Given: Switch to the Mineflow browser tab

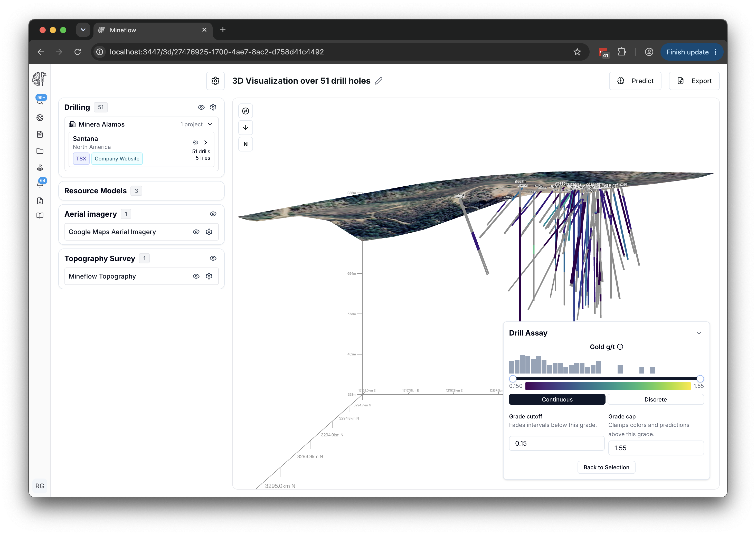Looking at the screenshot, I should 153,30.
